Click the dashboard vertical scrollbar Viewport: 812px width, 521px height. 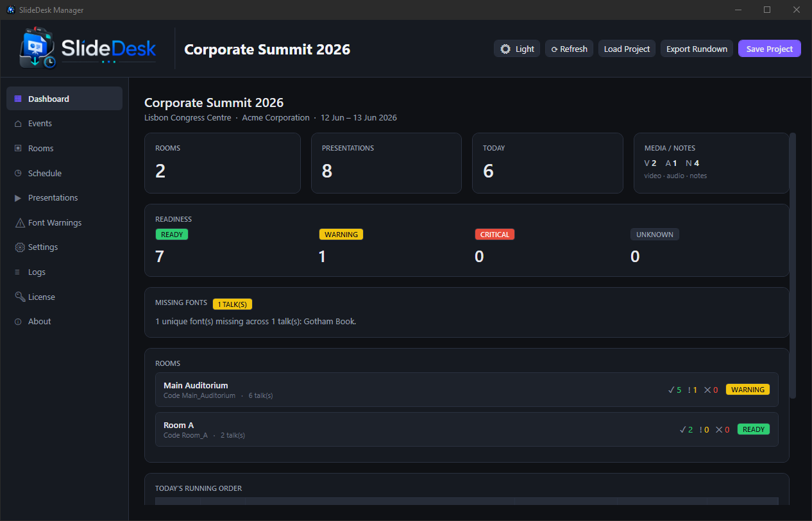[793, 265]
